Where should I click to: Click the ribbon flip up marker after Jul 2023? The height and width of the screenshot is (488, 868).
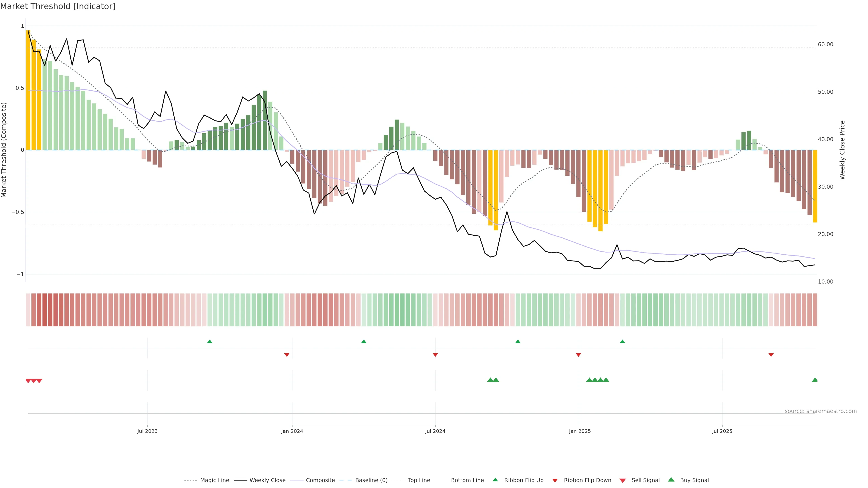210,342
